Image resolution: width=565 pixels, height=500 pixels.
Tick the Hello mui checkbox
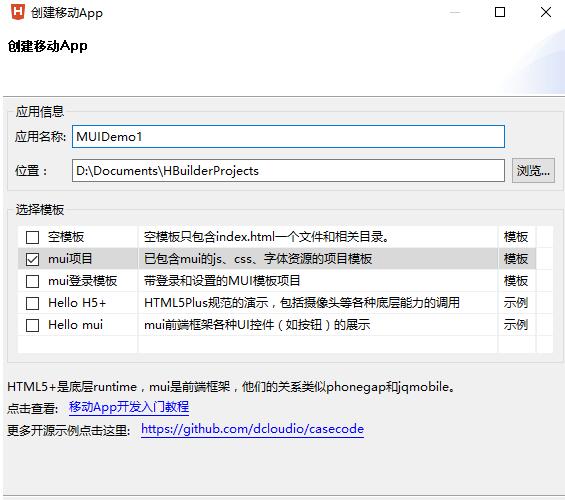[x=32, y=325]
